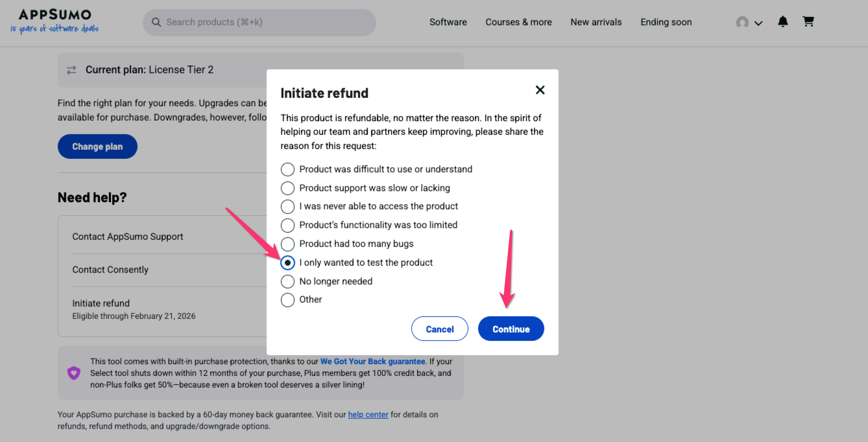This screenshot has height=442, width=868.
Task: Open the notifications bell
Action: tap(782, 22)
